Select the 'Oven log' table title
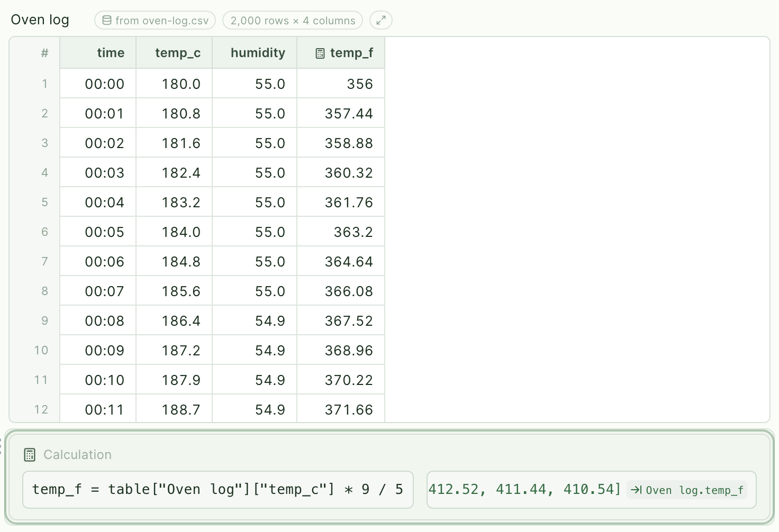Screen dimensions: 779x532 click(x=40, y=20)
